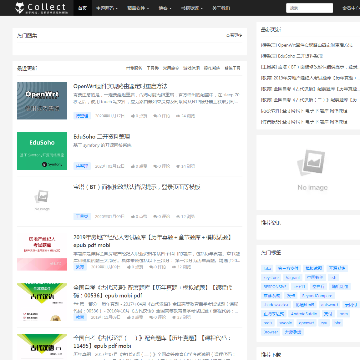Open the navbar item with no caret
The image size is (360, 360).
pos(221,8)
